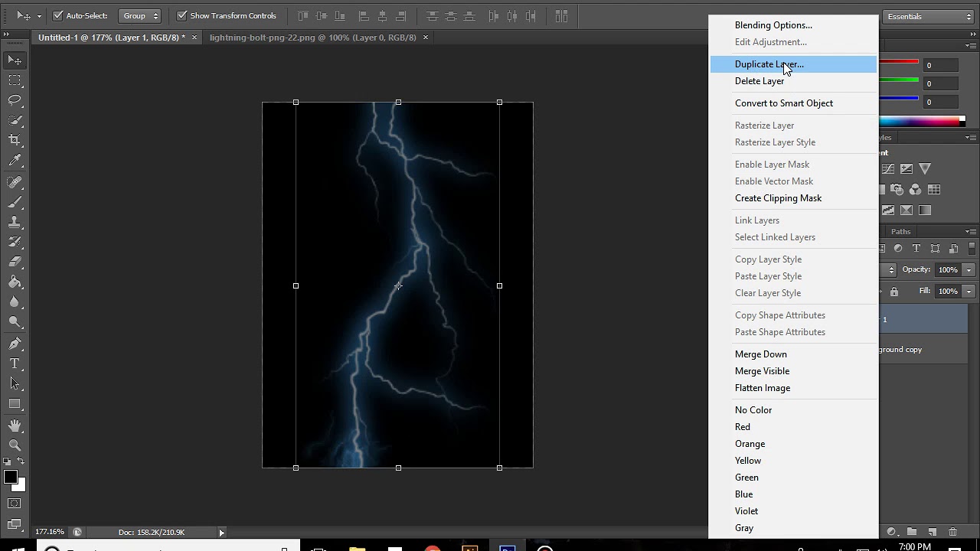Change screen mode from toolbox
The height and width of the screenshot is (551, 980).
pos(15,524)
